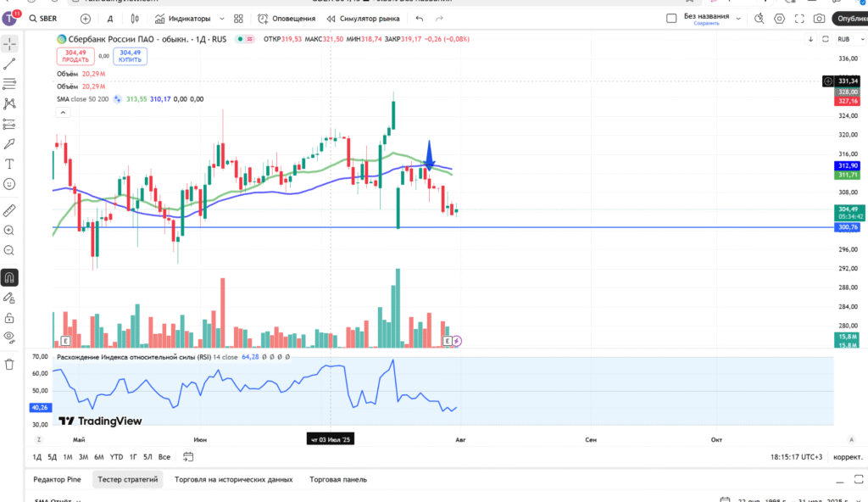Viewport: 868px width, 502px height.
Task: Click the trash icon to remove drawings
Action: tap(9, 364)
